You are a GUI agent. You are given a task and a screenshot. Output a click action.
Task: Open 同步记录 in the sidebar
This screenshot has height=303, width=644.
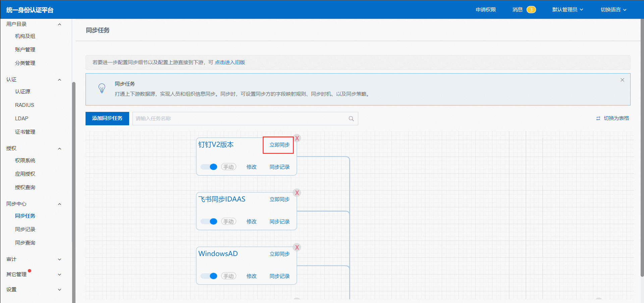[x=25, y=229]
